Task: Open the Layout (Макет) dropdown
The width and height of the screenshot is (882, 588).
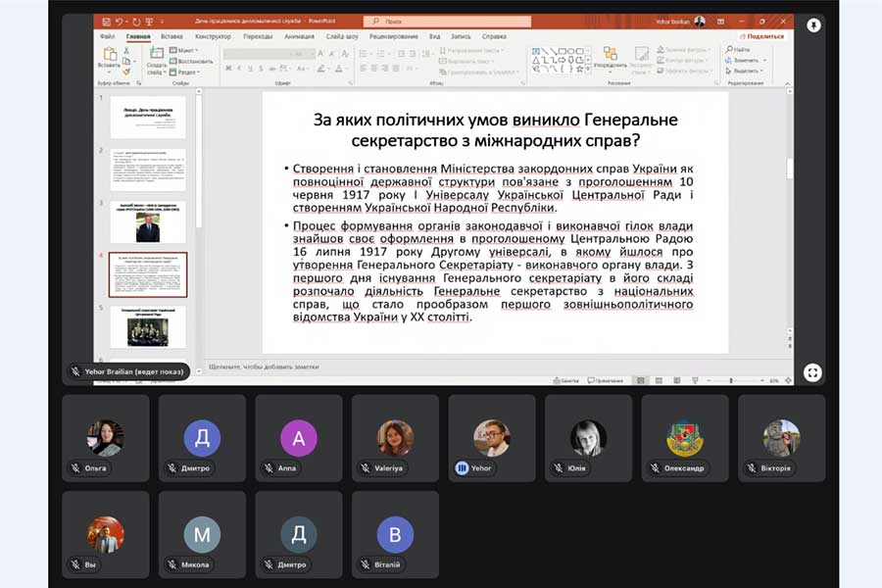Action: pyautogui.click(x=184, y=50)
